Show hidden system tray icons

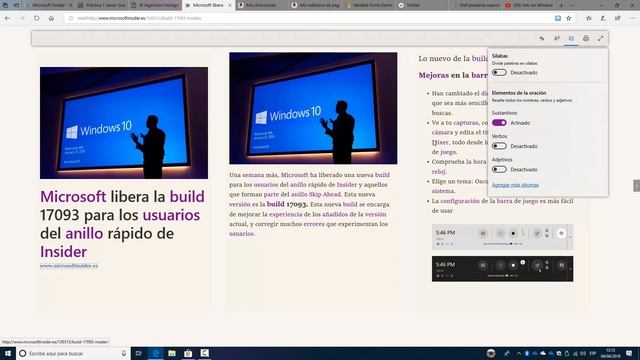pos(518,353)
